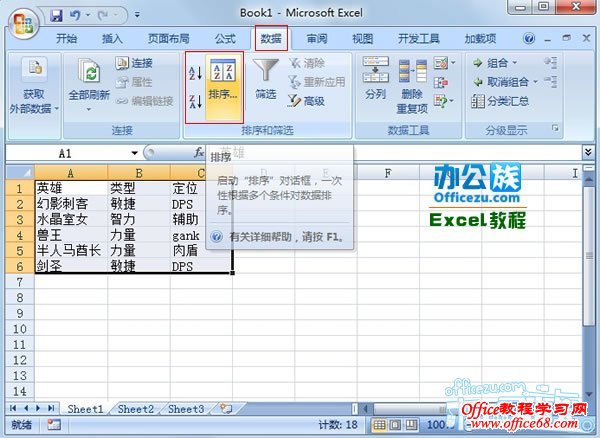Open the 页面布局 tab
This screenshot has width=600, height=438.
tap(169, 39)
